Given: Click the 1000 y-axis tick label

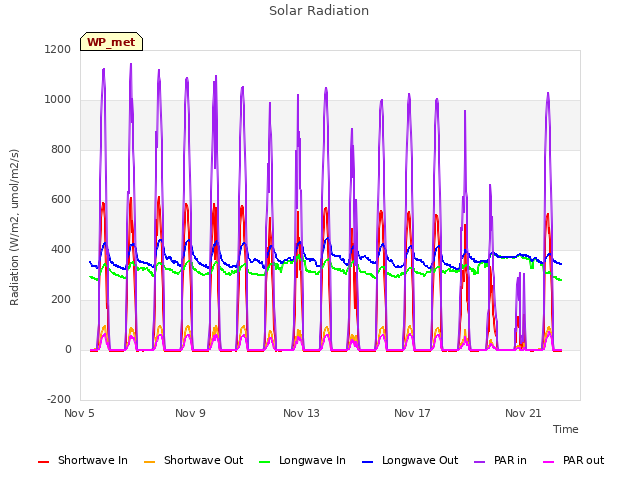Looking at the screenshot, I should pos(58,100).
